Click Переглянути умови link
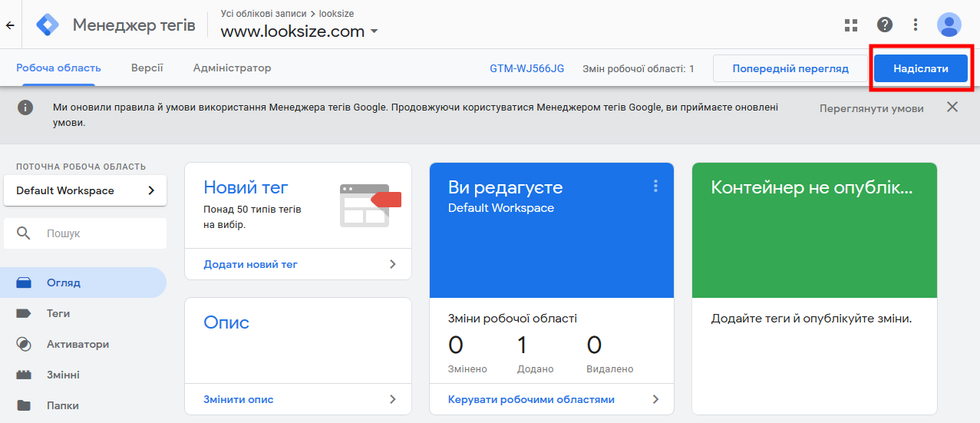This screenshot has height=423, width=980. (x=872, y=108)
